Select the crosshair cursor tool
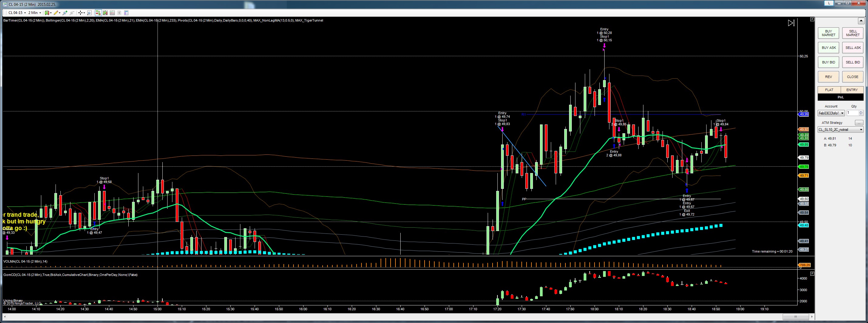Image resolution: width=868 pixels, height=323 pixels. pos(80,13)
